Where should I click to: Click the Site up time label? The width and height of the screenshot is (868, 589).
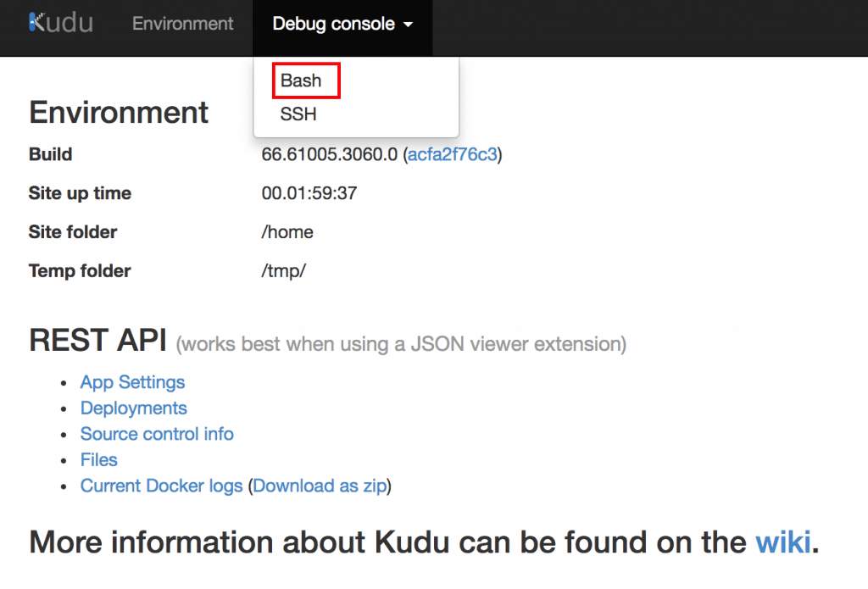[x=80, y=193]
